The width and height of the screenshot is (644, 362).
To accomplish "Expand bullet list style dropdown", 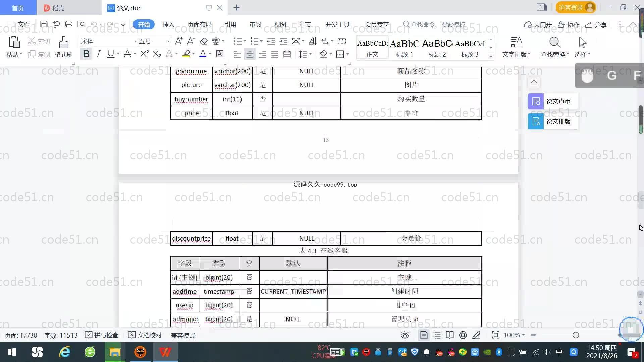I will point(245,41).
